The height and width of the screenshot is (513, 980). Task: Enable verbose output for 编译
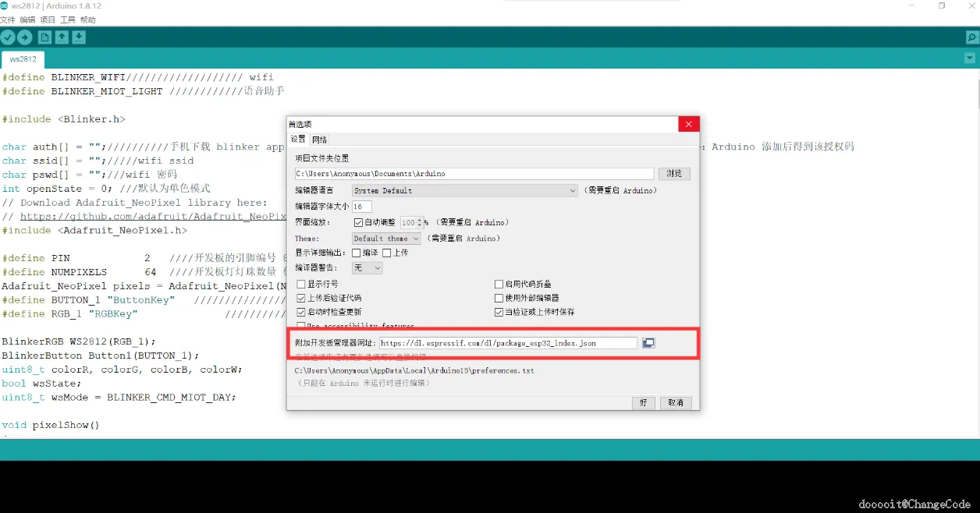356,253
